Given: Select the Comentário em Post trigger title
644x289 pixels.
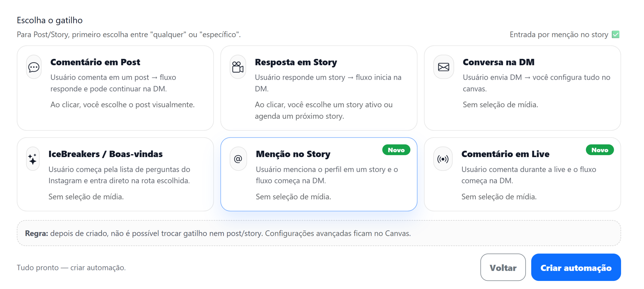Looking at the screenshot, I should point(95,62).
